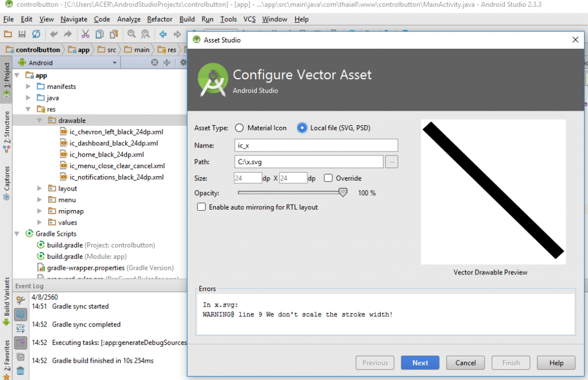
Task: Select Local file (SVG, PSD) radio button
Action: pos(302,128)
